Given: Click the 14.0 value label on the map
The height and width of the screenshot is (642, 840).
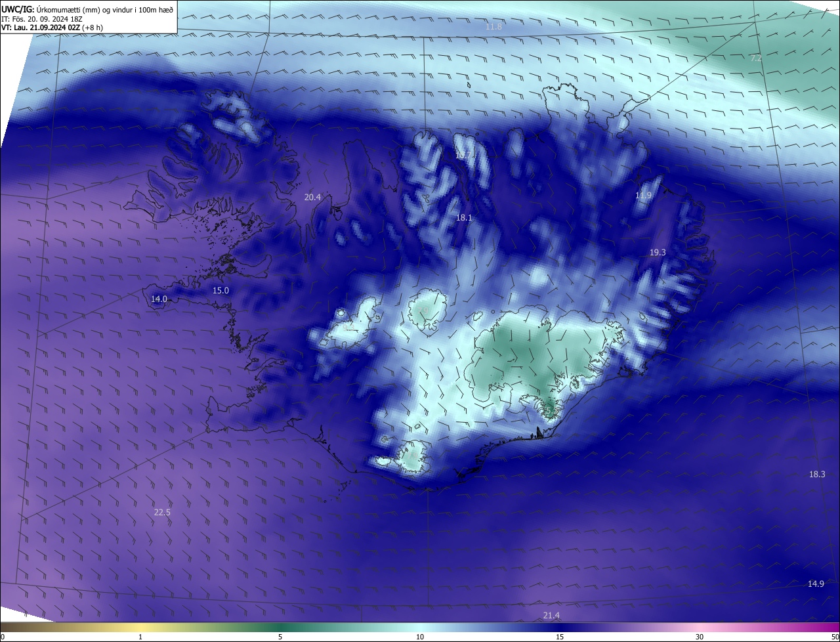Looking at the screenshot, I should click(x=159, y=299).
